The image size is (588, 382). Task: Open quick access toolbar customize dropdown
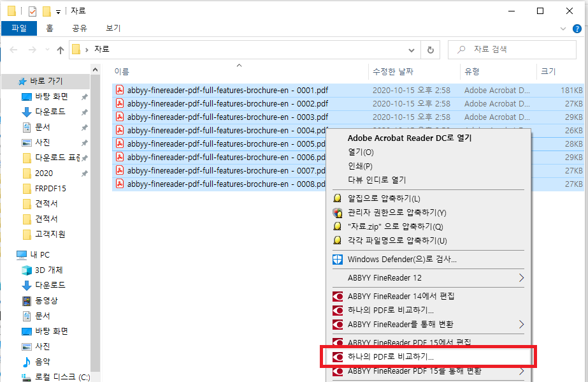tap(58, 12)
